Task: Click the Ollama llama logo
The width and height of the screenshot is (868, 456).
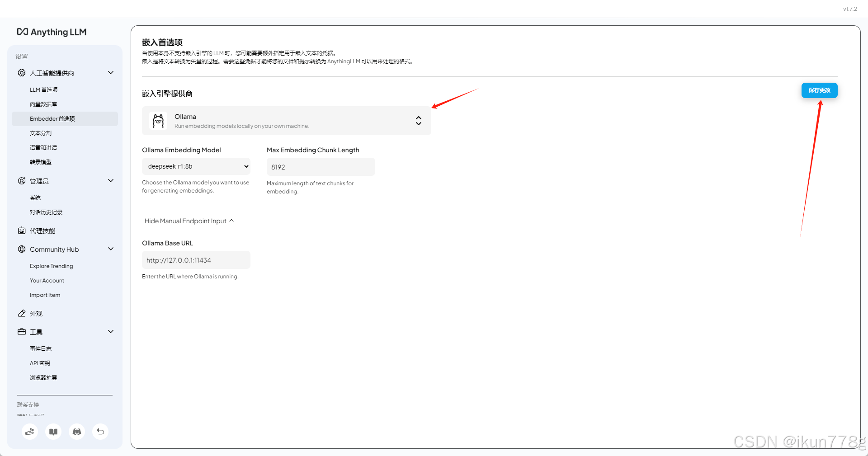Action: (x=158, y=121)
